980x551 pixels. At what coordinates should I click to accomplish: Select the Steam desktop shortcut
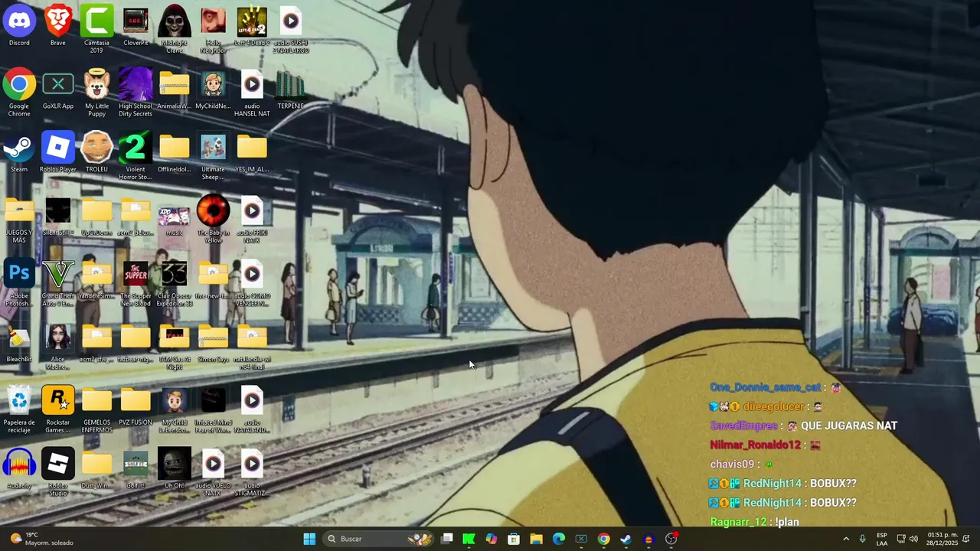(19, 152)
